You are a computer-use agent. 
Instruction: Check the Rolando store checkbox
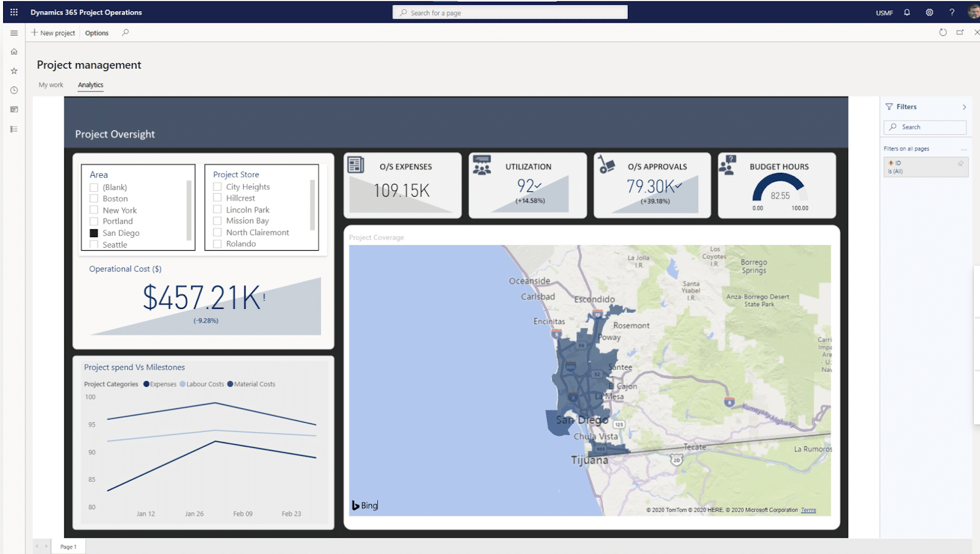click(217, 243)
